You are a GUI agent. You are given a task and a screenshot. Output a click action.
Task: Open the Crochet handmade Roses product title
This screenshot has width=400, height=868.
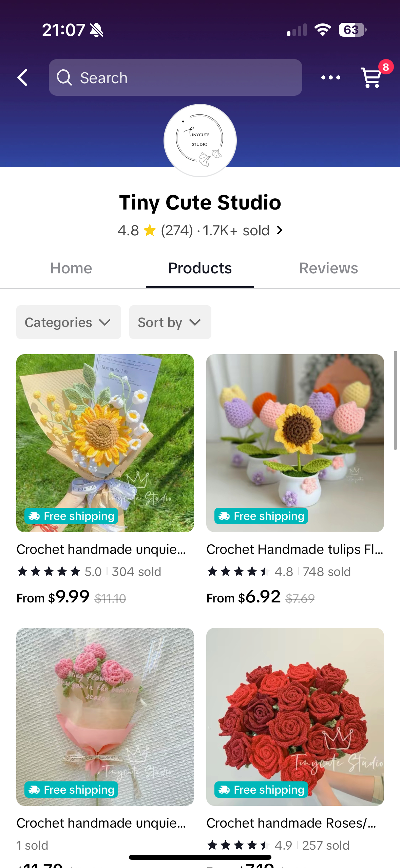[x=291, y=823]
